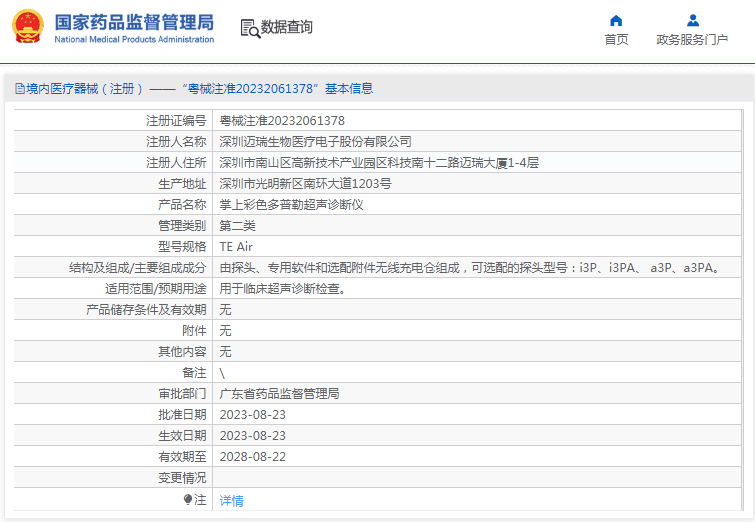755x522 pixels.
Task: Click the 注 label text
Action: coord(200,500)
